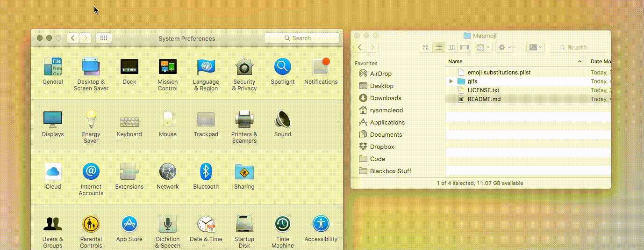644x250 pixels.
Task: Sort Finder list by Date Modified column
Action: point(599,61)
